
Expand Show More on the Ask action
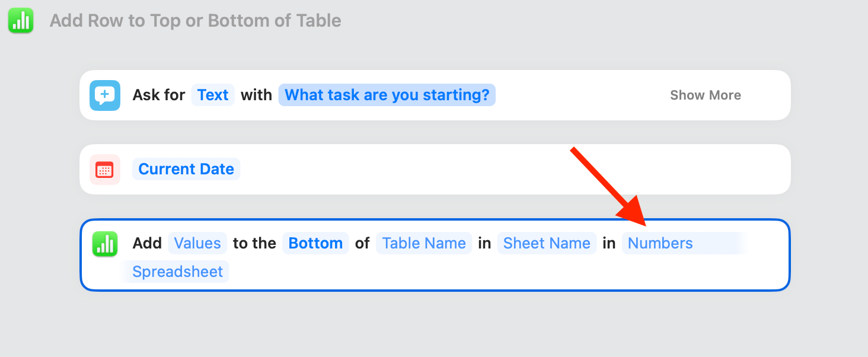(706, 95)
